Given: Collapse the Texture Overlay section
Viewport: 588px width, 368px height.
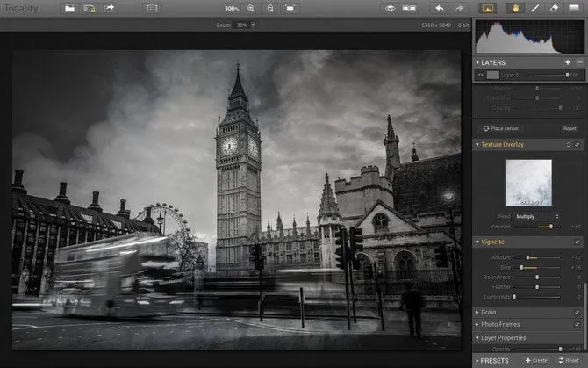Looking at the screenshot, I should click(477, 144).
